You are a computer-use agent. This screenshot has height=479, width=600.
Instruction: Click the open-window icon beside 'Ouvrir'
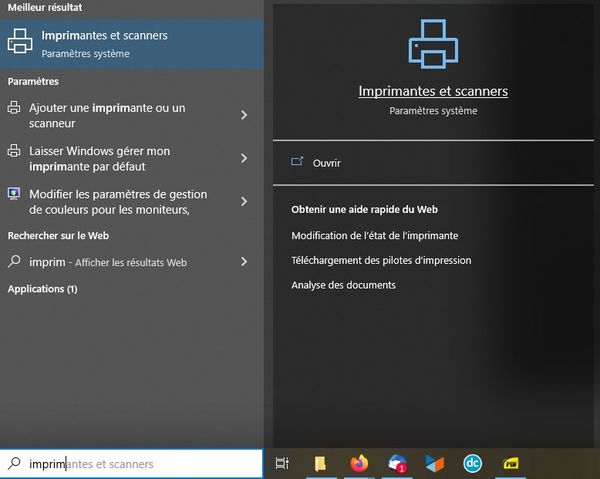[x=297, y=161]
